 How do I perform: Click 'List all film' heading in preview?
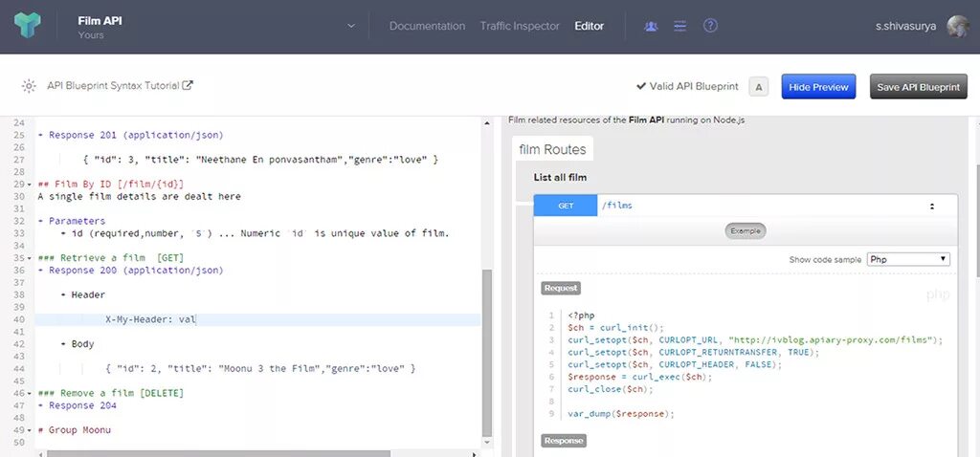(x=560, y=177)
